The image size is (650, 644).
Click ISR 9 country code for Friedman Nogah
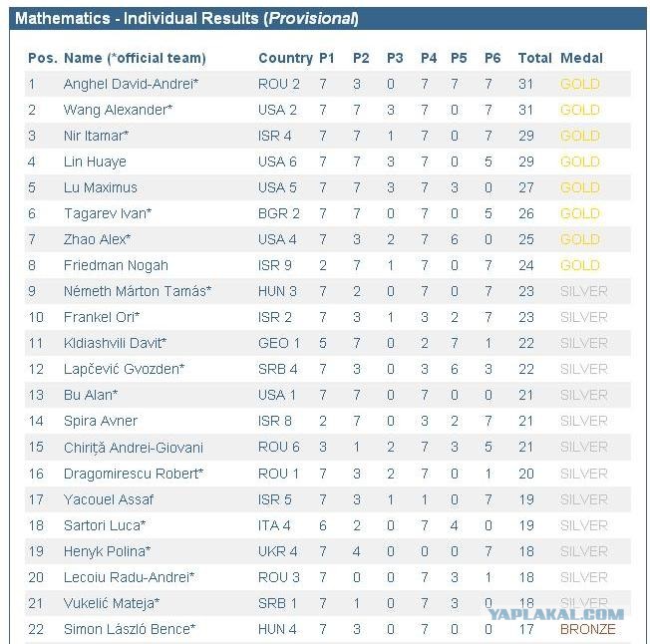pyautogui.click(x=275, y=265)
